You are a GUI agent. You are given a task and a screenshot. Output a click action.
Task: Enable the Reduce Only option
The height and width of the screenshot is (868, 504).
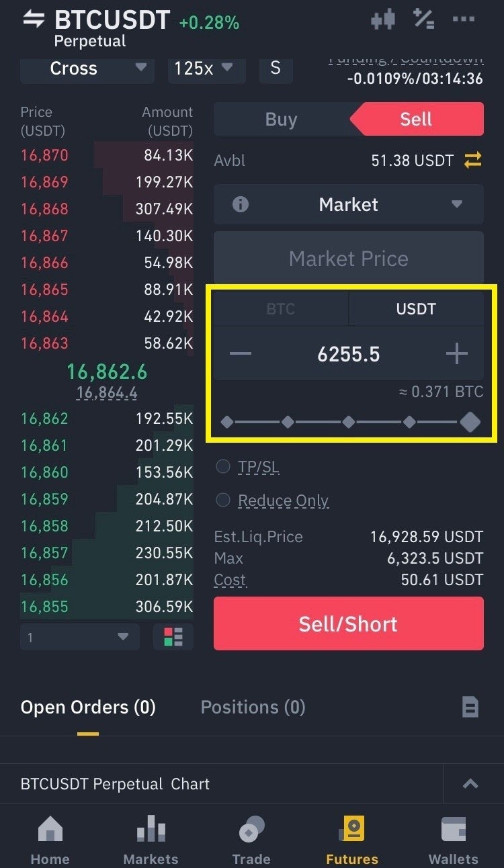tap(223, 500)
